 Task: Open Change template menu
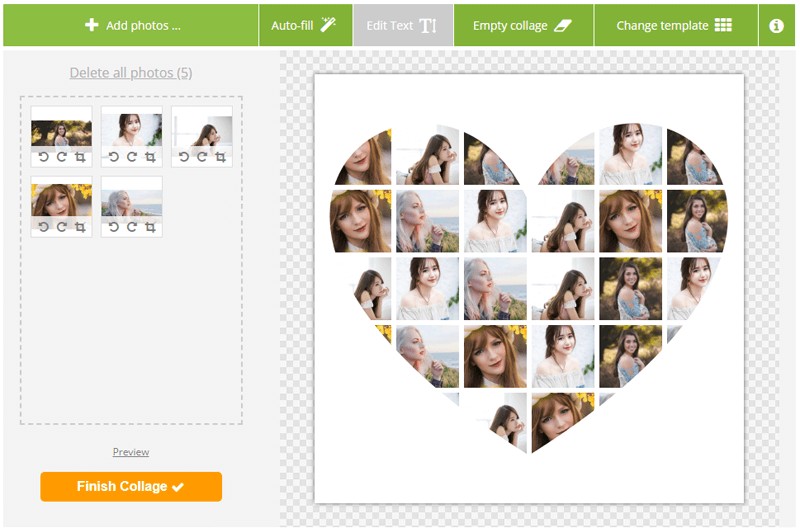pyautogui.click(x=674, y=26)
